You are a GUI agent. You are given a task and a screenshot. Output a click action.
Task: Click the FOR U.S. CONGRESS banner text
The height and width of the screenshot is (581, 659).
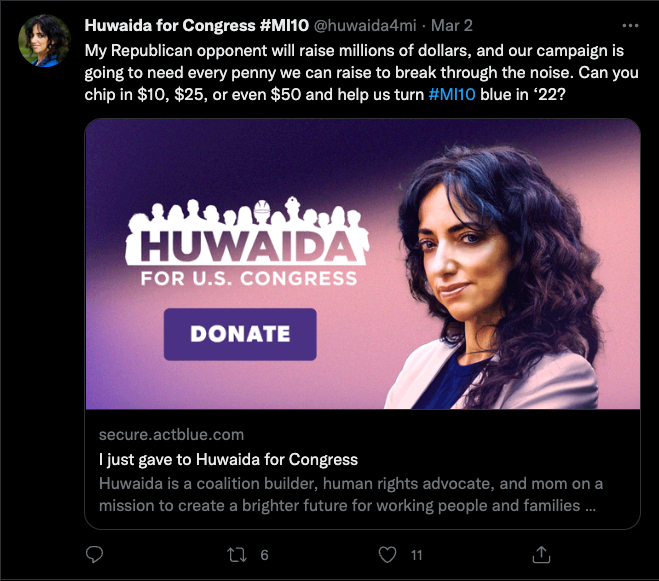(x=249, y=278)
